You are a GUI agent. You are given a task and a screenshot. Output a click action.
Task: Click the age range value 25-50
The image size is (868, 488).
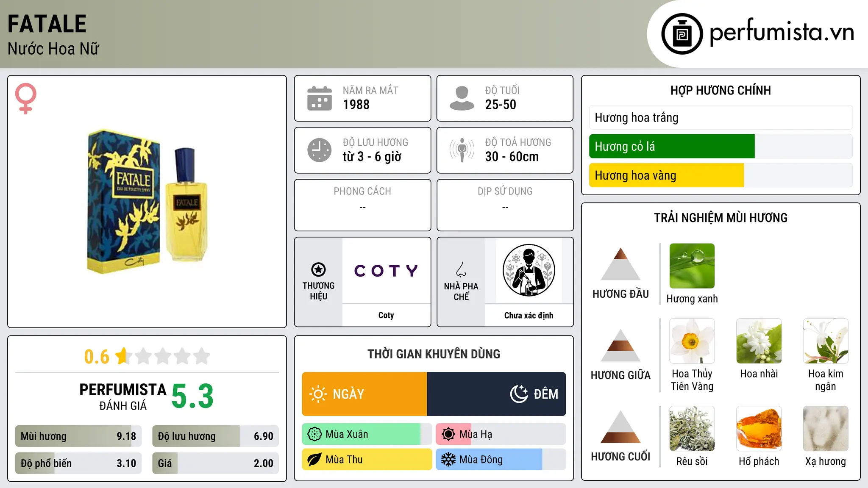click(x=501, y=105)
